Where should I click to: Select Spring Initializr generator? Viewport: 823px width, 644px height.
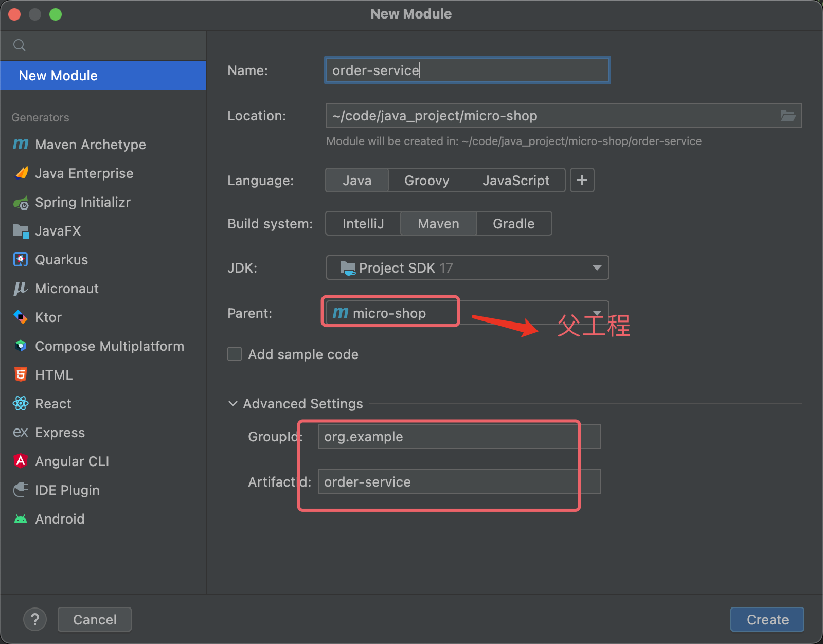point(103,202)
